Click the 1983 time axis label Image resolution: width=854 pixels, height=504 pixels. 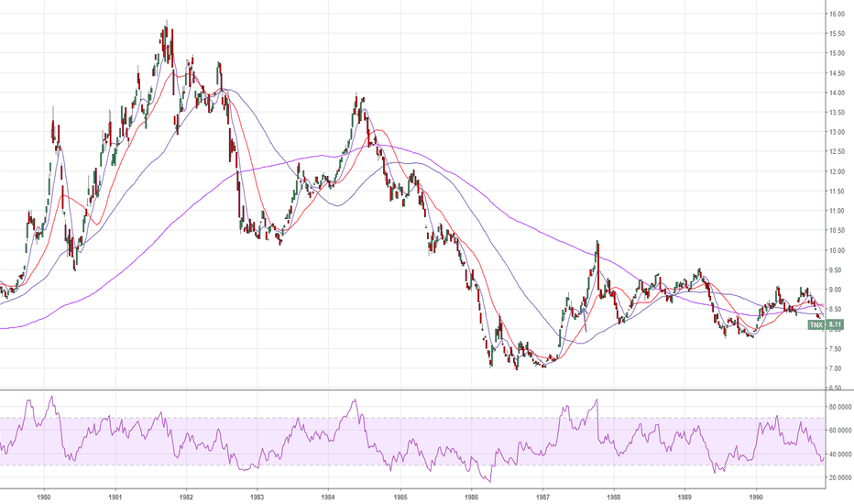point(257,497)
